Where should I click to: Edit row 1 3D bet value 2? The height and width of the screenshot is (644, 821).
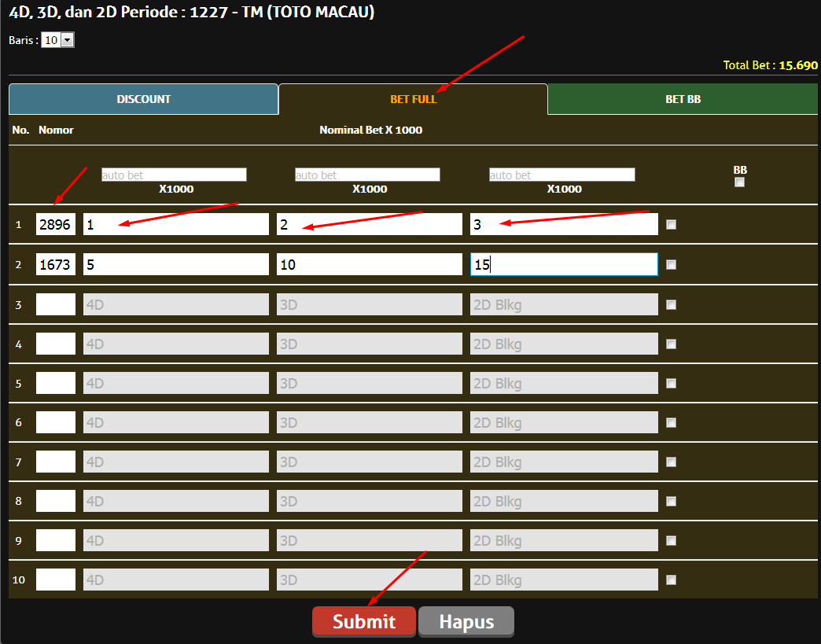click(369, 224)
